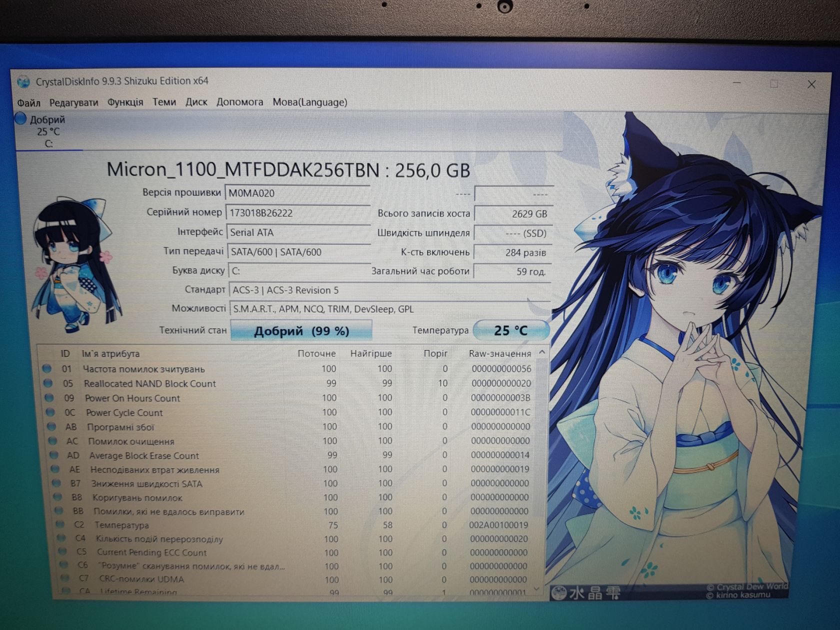The image size is (840, 630).
Task: Click the scroll down arrow of attribute list
Action: click(x=537, y=589)
